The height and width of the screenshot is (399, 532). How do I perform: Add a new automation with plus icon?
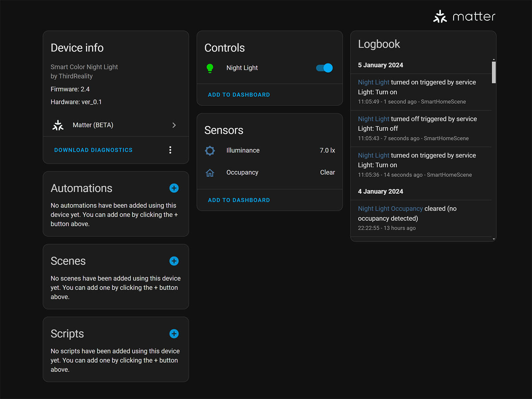coord(174,188)
